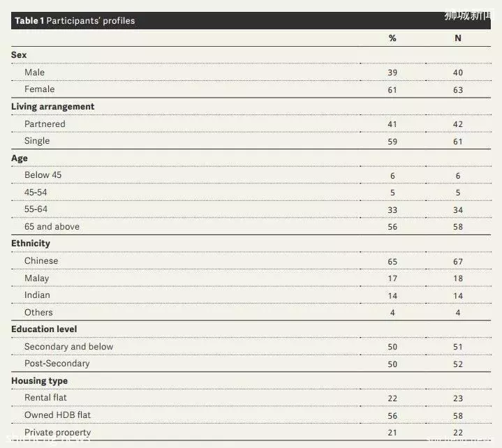Select the Chinese row label

[x=41, y=261]
